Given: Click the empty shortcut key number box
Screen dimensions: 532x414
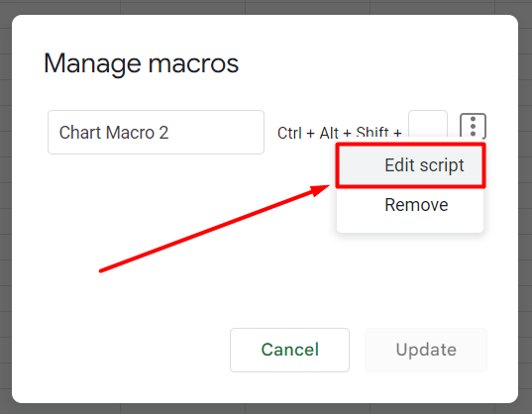Looking at the screenshot, I should tap(428, 124).
